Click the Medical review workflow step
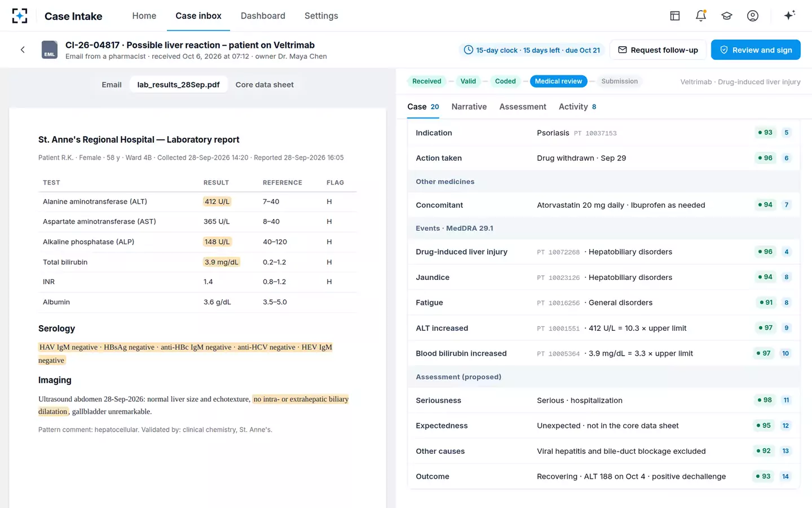Screen dimensions: 812x508 pos(558,81)
